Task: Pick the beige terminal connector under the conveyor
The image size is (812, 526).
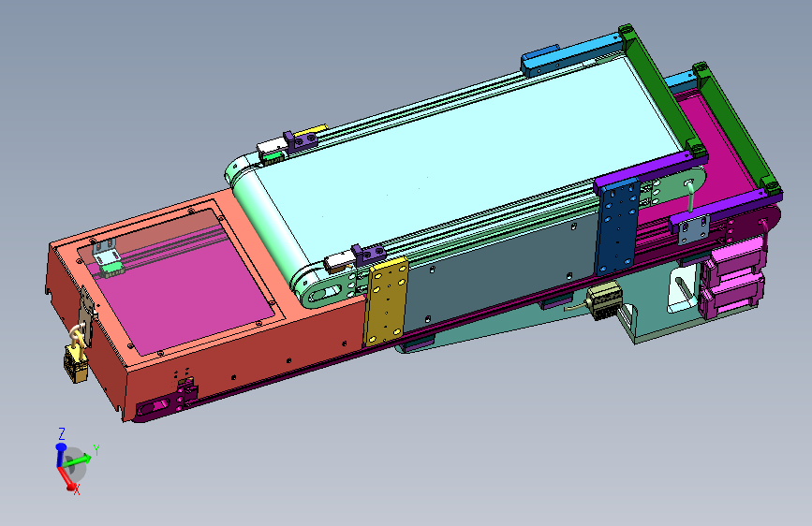Action: [604, 300]
